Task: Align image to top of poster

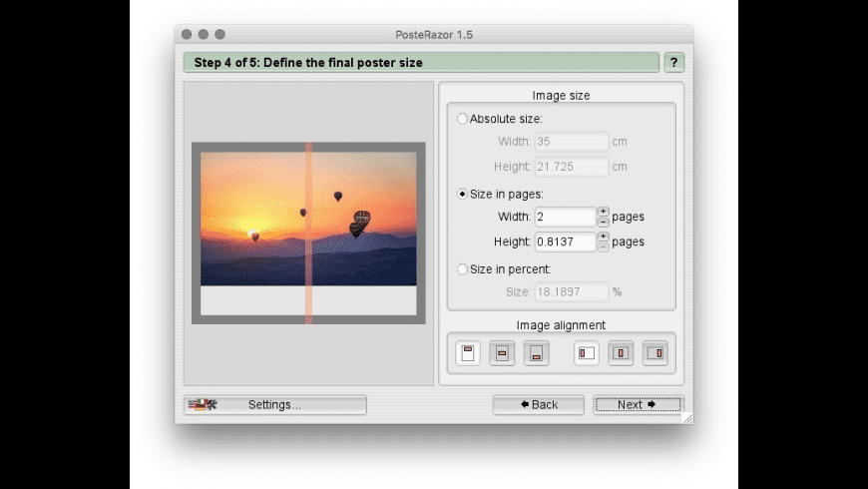Action: 468,353
